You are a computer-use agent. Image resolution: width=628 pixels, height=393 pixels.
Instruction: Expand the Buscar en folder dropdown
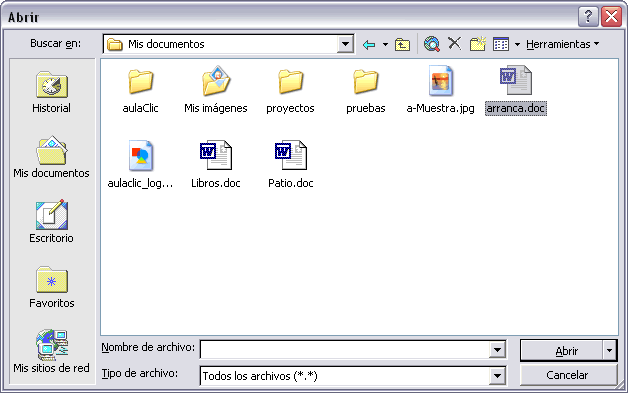click(345, 44)
